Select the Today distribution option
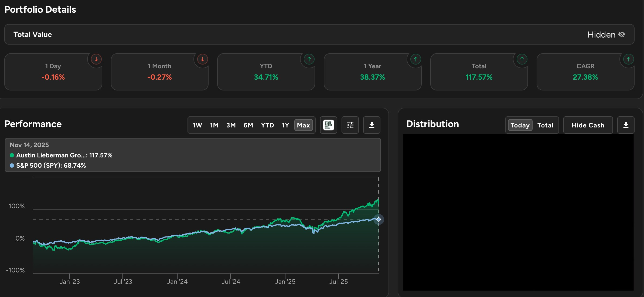The image size is (644, 297). coord(520,125)
